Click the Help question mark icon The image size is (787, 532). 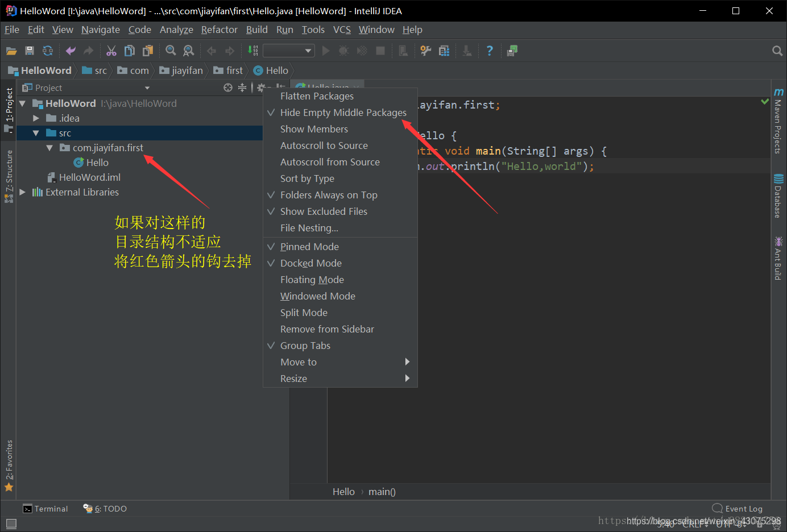490,51
